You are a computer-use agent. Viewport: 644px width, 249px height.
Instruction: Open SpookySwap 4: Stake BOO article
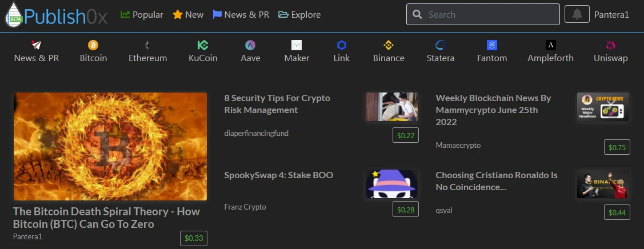point(279,175)
